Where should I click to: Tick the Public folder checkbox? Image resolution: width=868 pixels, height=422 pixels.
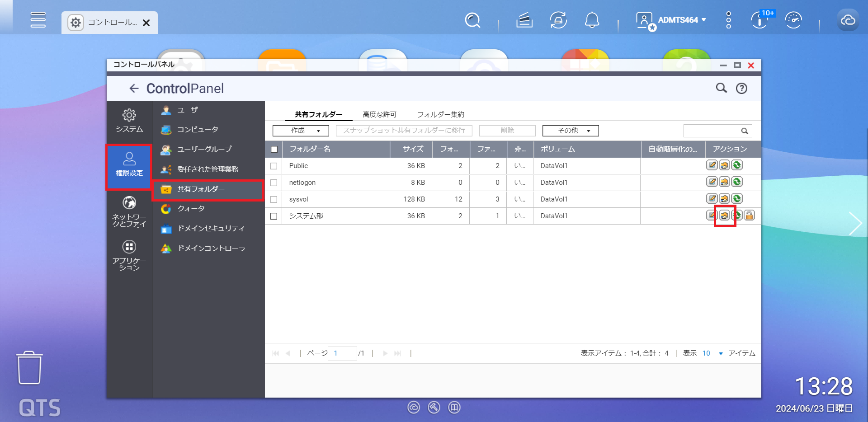point(274,166)
